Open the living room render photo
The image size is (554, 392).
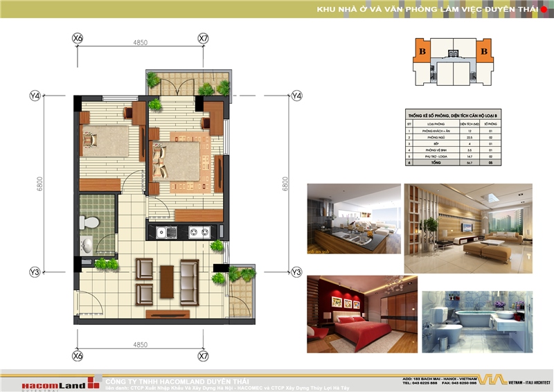(467, 227)
